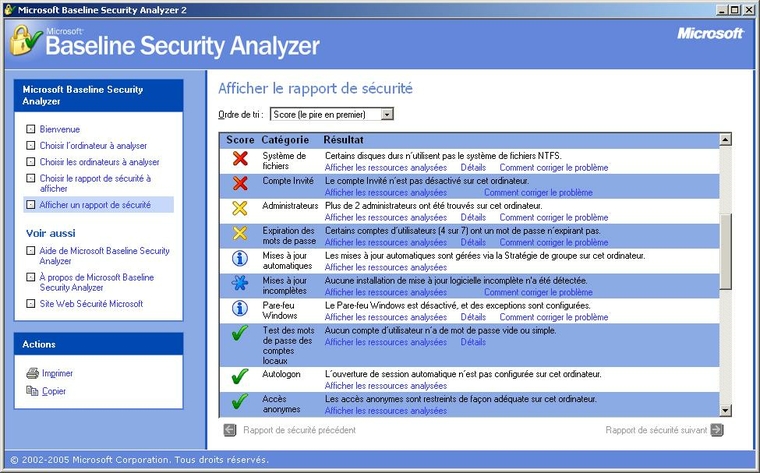Click Comment corriger le problème for Pare-feu Windows
760x473 pixels.
click(x=554, y=317)
